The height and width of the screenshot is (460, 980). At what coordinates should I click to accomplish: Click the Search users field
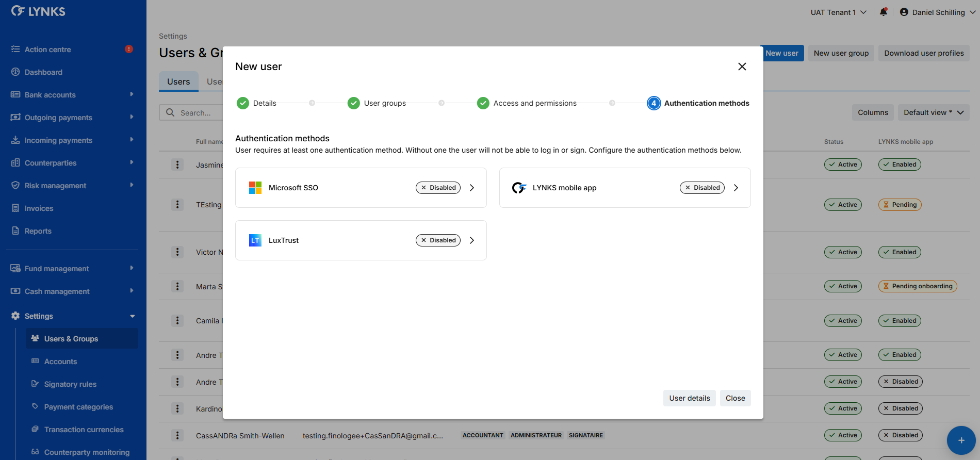[192, 112]
